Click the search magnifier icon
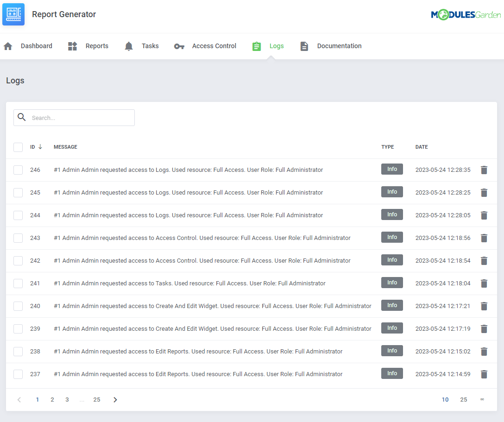Screen dimensions: 504x422 [21, 117]
